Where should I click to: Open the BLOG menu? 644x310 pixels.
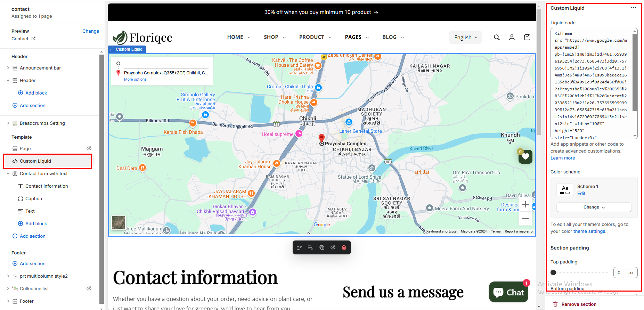click(x=393, y=37)
